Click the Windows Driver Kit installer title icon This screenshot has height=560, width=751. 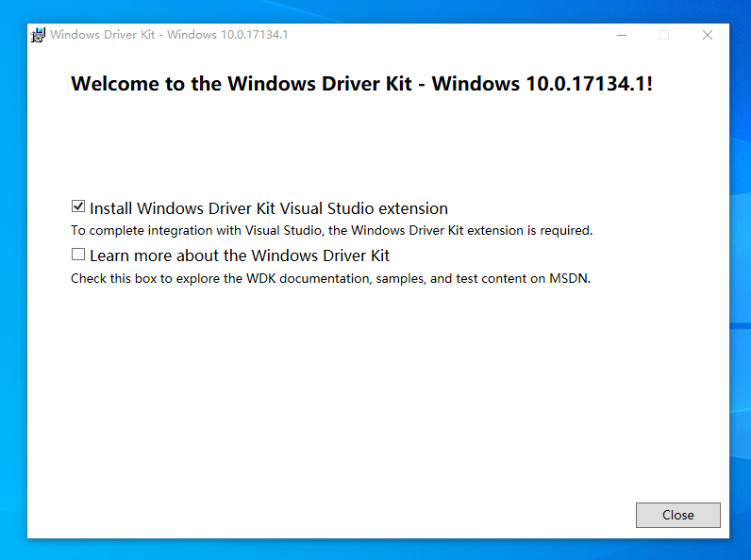point(38,35)
